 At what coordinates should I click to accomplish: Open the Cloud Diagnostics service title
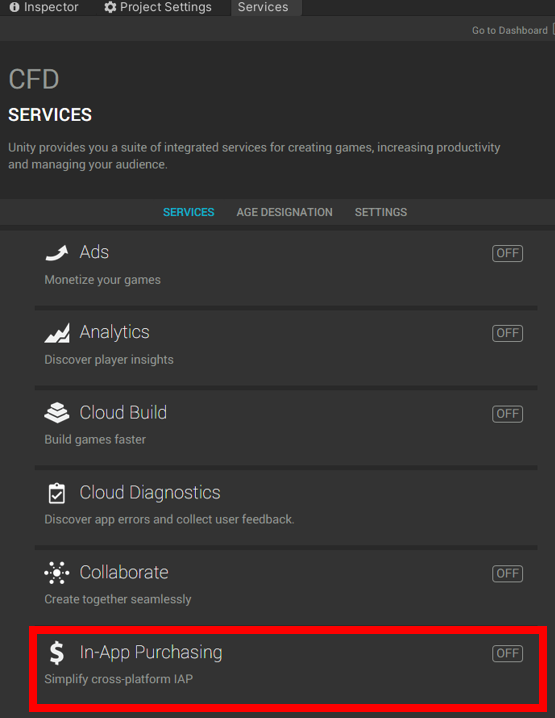click(x=150, y=493)
